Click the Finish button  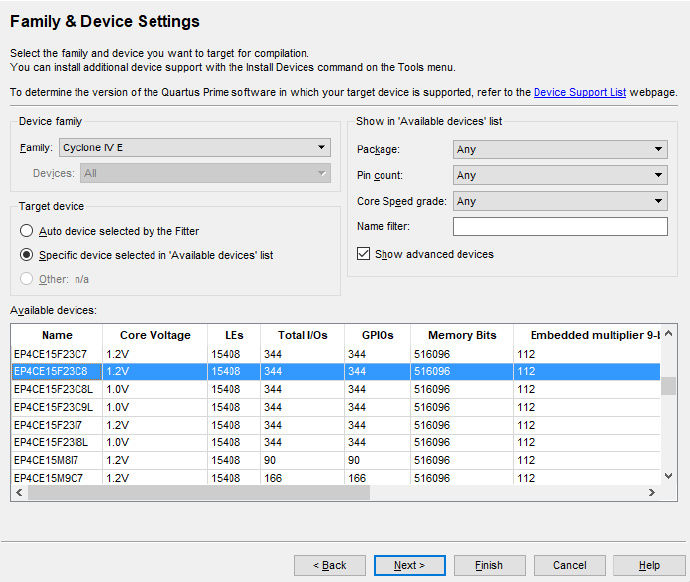coord(489,565)
